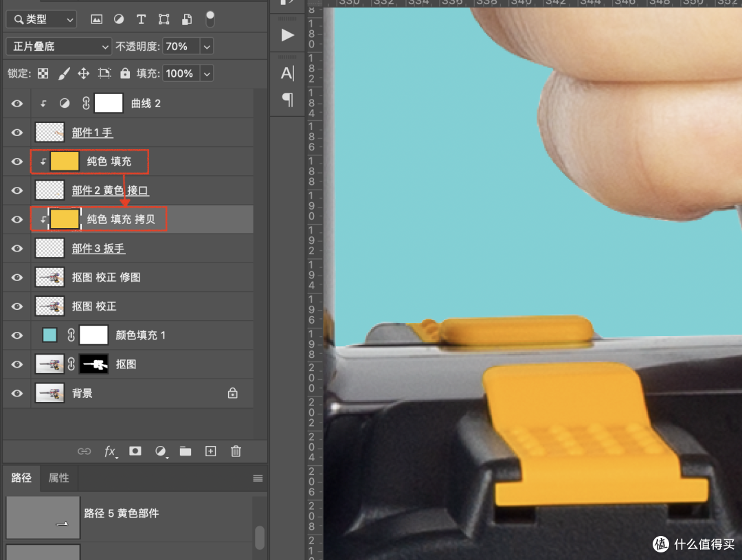Screen dimensions: 742x560
Task: Open the paragraph panel pilcrow icon
Action: (287, 100)
